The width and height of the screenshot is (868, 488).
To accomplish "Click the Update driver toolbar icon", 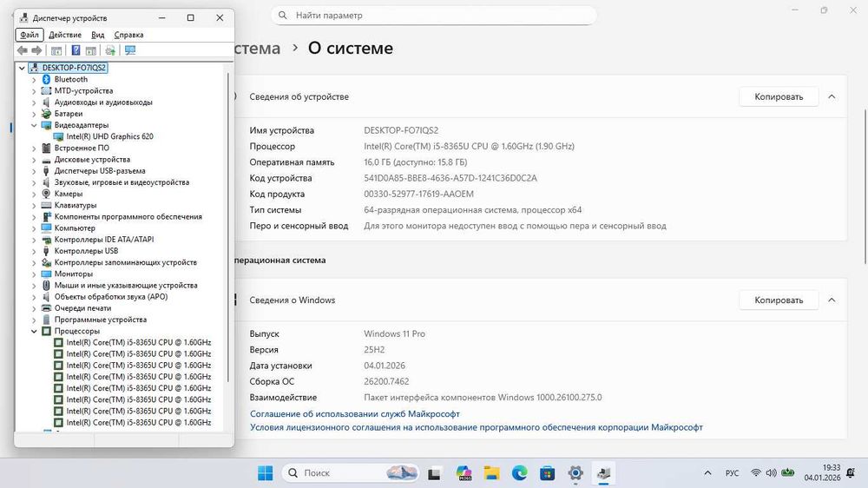I will (110, 50).
